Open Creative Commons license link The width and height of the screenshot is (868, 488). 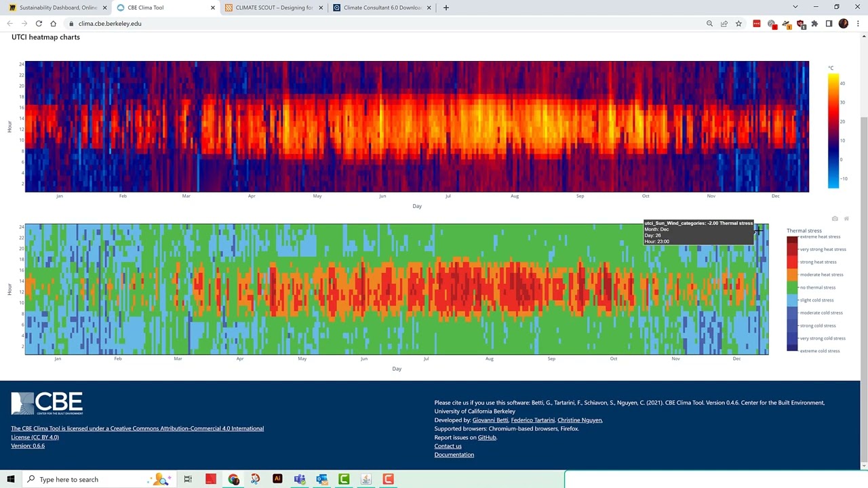point(137,432)
